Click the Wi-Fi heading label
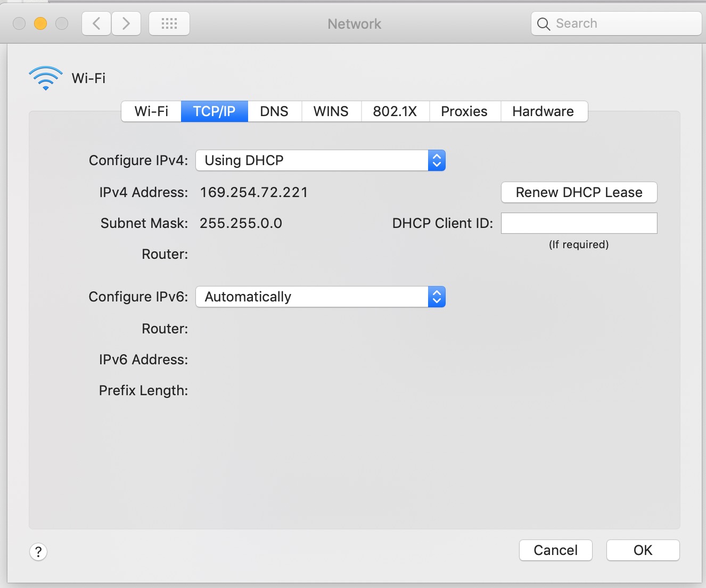Screen dimensions: 706x588 (x=89, y=78)
